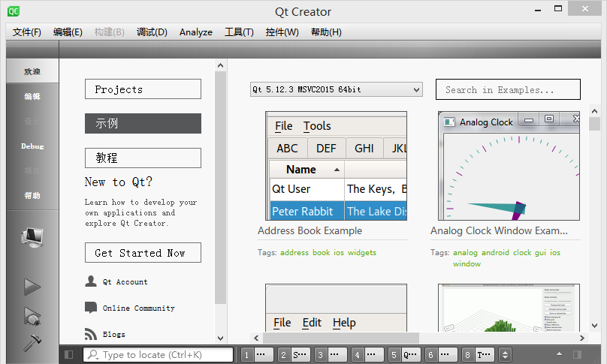The height and width of the screenshot is (364, 607).
Task: Click the 'gui' tag
Action: coord(540,253)
